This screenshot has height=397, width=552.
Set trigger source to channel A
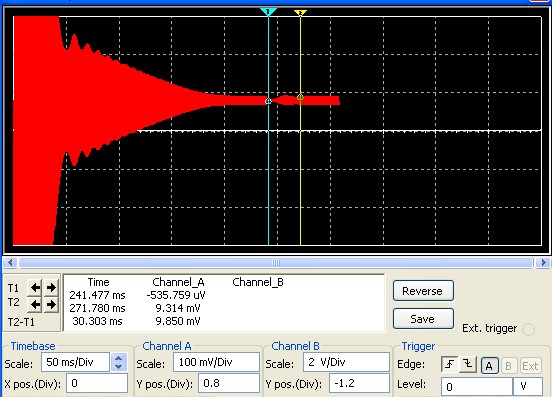[489, 366]
